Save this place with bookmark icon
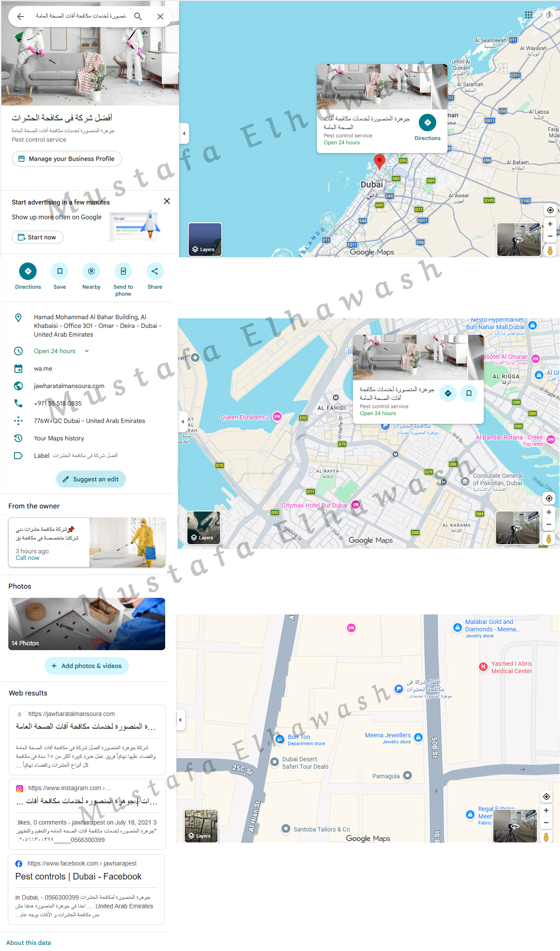 (60, 271)
